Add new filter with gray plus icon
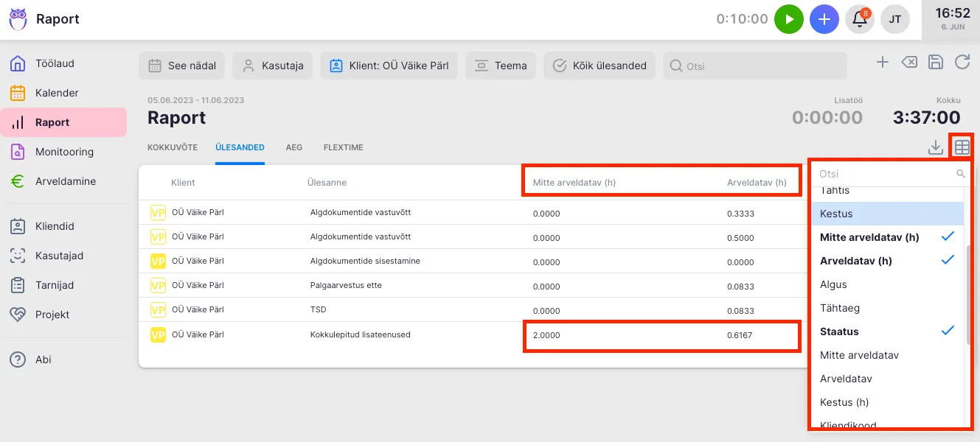The width and height of the screenshot is (980, 442). [882, 63]
